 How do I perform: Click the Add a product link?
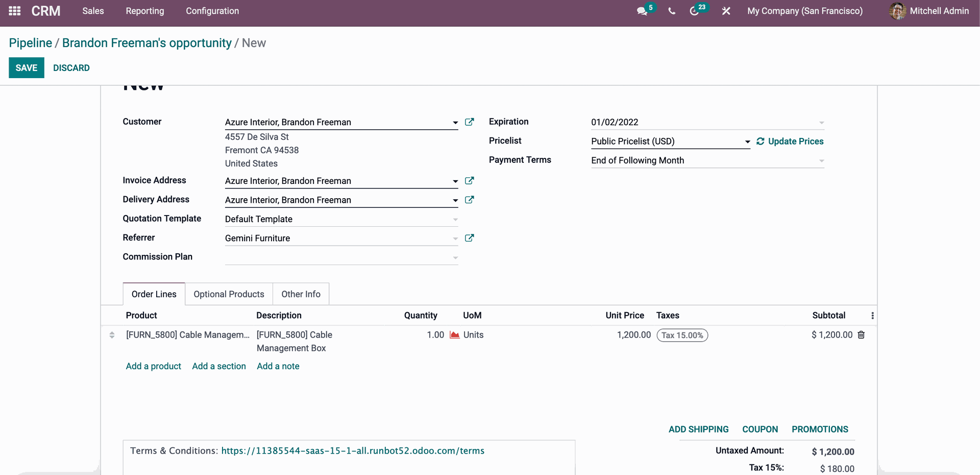(x=153, y=366)
